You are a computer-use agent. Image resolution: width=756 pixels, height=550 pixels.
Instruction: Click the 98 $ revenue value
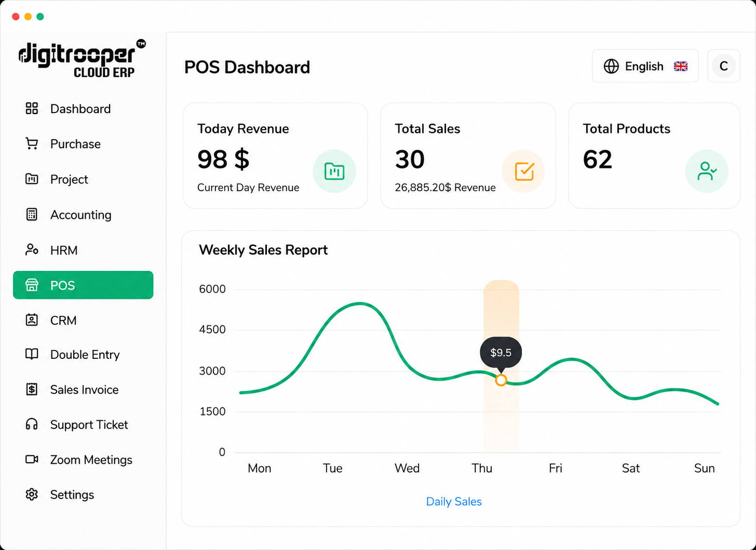pos(223,159)
